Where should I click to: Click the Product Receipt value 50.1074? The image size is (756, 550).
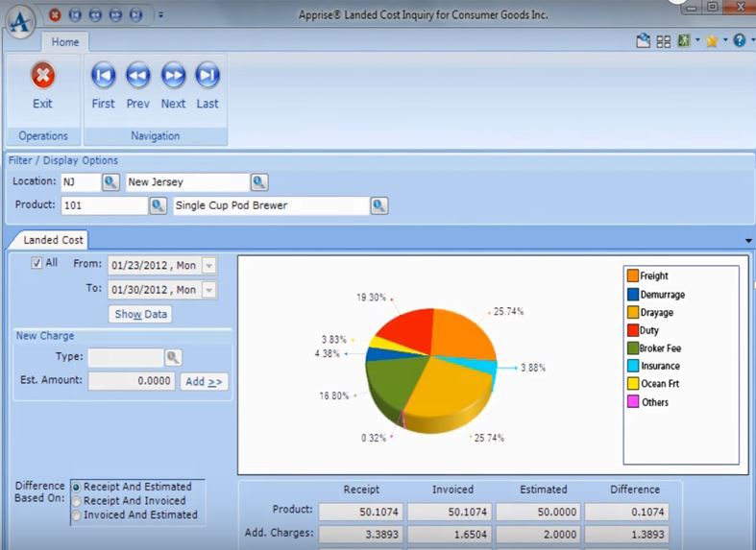[x=360, y=512]
